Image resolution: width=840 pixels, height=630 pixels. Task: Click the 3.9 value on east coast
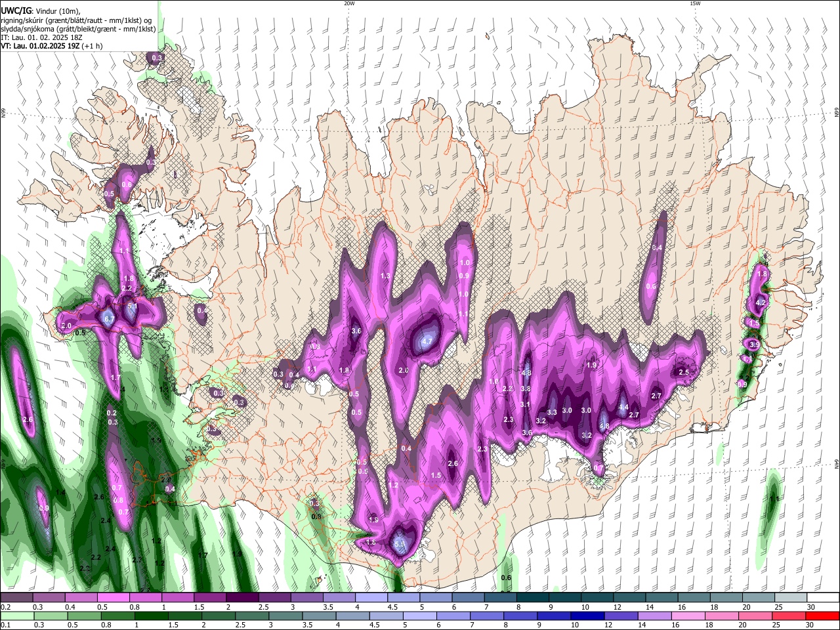tap(754, 345)
